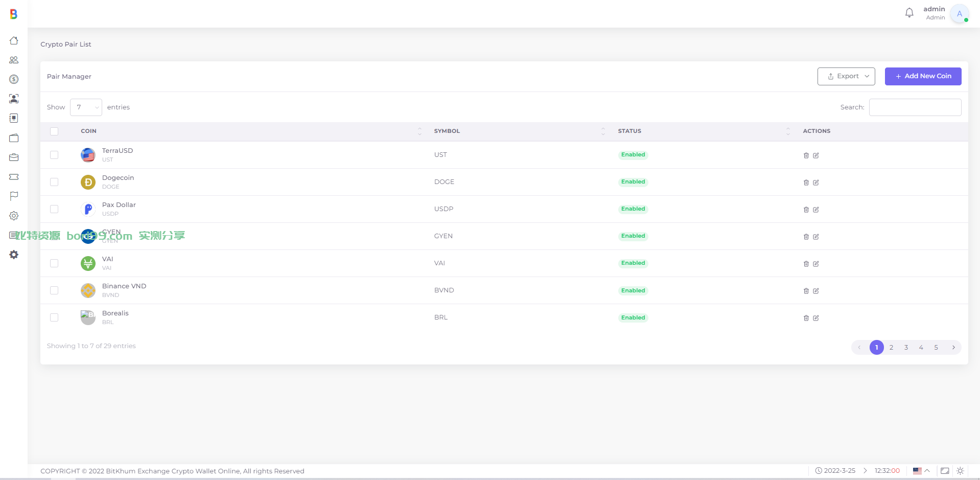Open the flag sidebar icon
Image resolution: width=980 pixels, height=480 pixels.
click(14, 196)
